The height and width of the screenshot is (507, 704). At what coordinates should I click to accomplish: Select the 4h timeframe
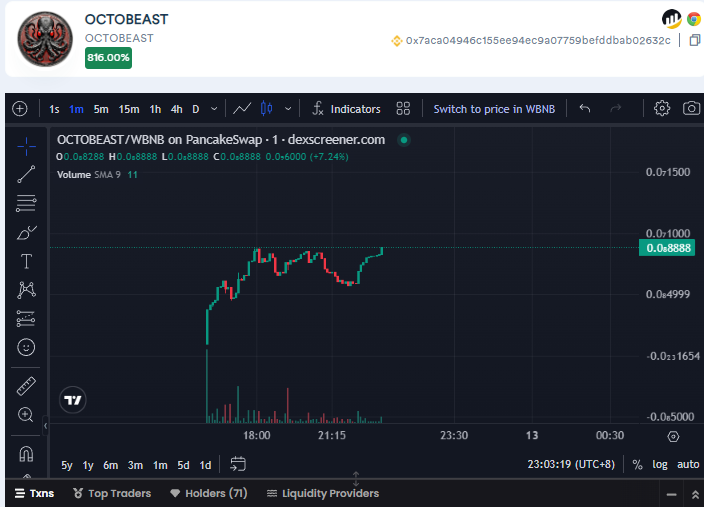[x=176, y=109]
